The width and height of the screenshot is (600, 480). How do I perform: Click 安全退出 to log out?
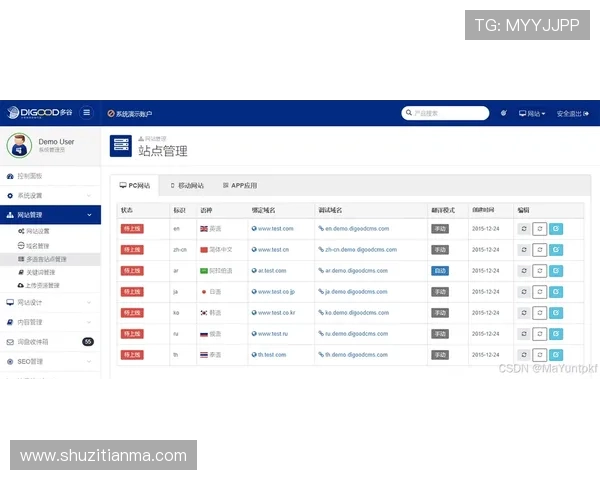coord(576,113)
